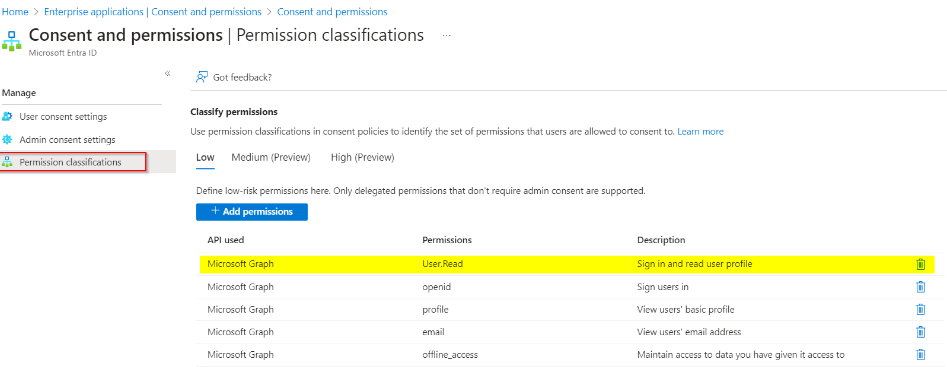The image size is (947, 367).
Task: Click the Consent and permissions header icon
Action: tap(11, 40)
